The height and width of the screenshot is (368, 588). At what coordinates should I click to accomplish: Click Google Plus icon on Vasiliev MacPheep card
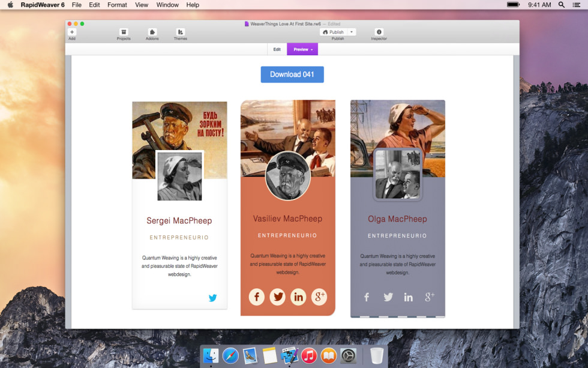coord(319,297)
